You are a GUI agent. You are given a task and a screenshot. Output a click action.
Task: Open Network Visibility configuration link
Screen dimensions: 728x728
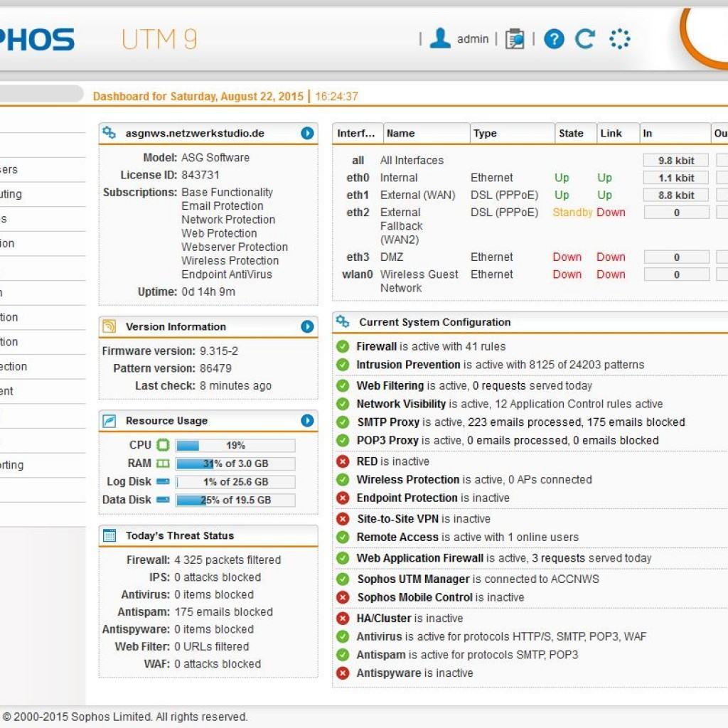pyautogui.click(x=401, y=404)
